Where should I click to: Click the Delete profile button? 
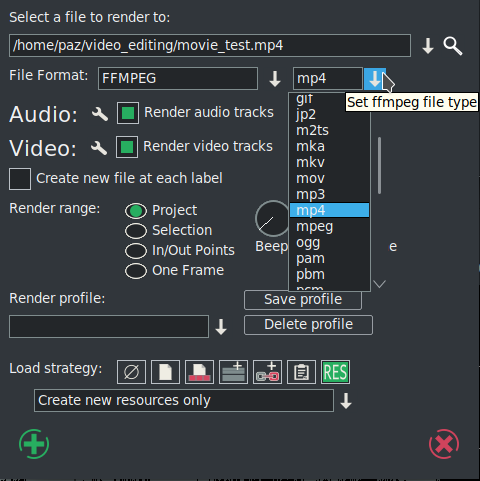(x=308, y=325)
